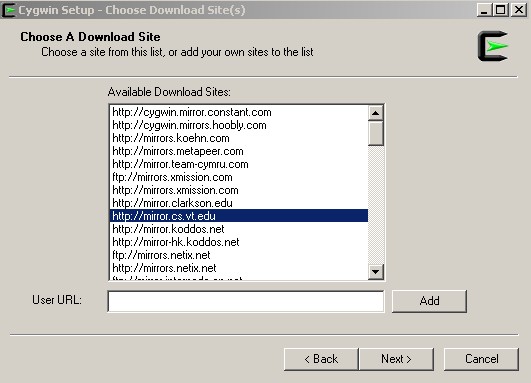Click the mirror list scrollbar thumb
The image size is (531, 383).
[376, 133]
